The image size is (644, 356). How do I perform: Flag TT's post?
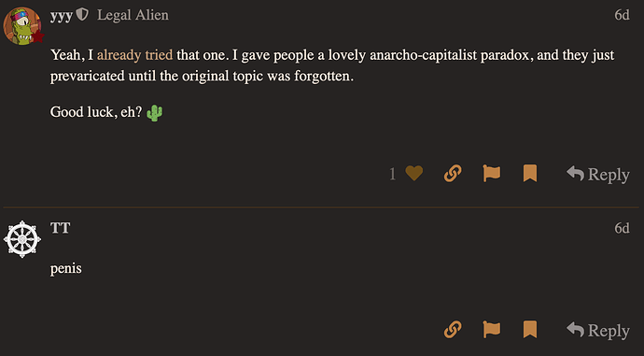pyautogui.click(x=492, y=329)
